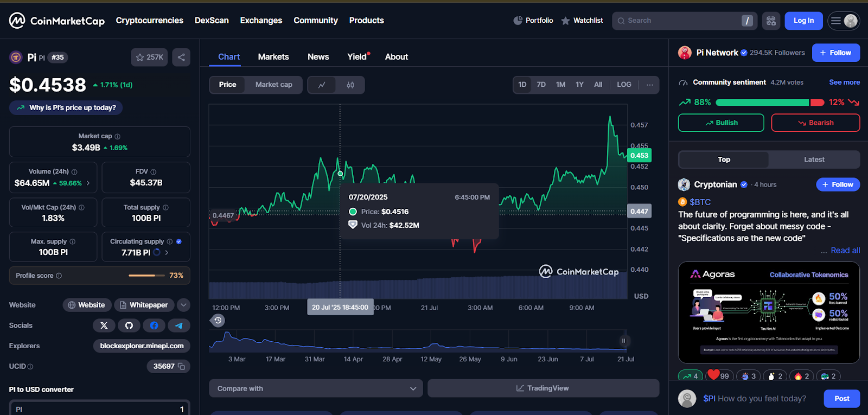This screenshot has width=868, height=415.
Task: Share the Pi coin page
Action: click(x=181, y=57)
